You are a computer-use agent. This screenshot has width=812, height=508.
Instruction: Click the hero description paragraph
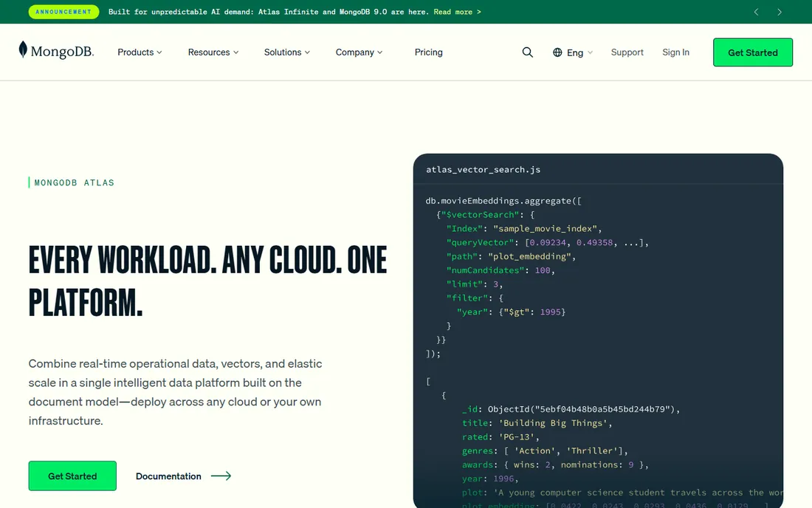[176, 392]
